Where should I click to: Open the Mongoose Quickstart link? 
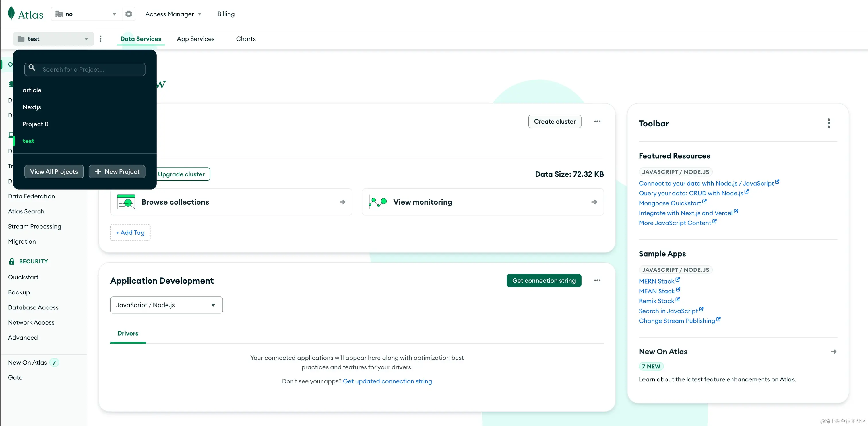[670, 203]
